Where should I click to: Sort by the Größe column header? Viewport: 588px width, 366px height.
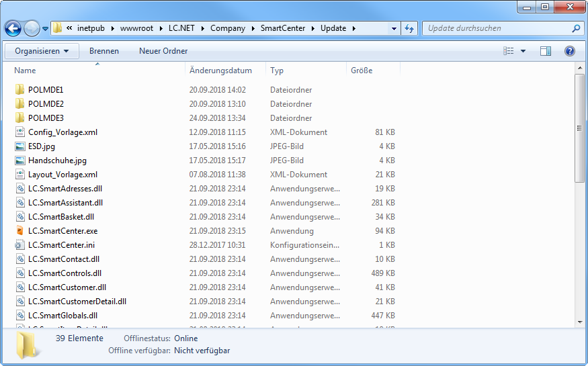tap(362, 71)
